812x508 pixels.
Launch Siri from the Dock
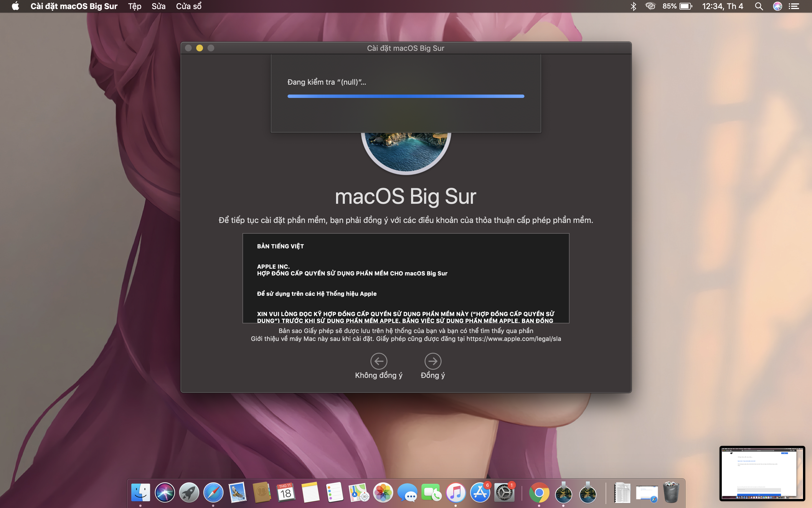(x=165, y=492)
